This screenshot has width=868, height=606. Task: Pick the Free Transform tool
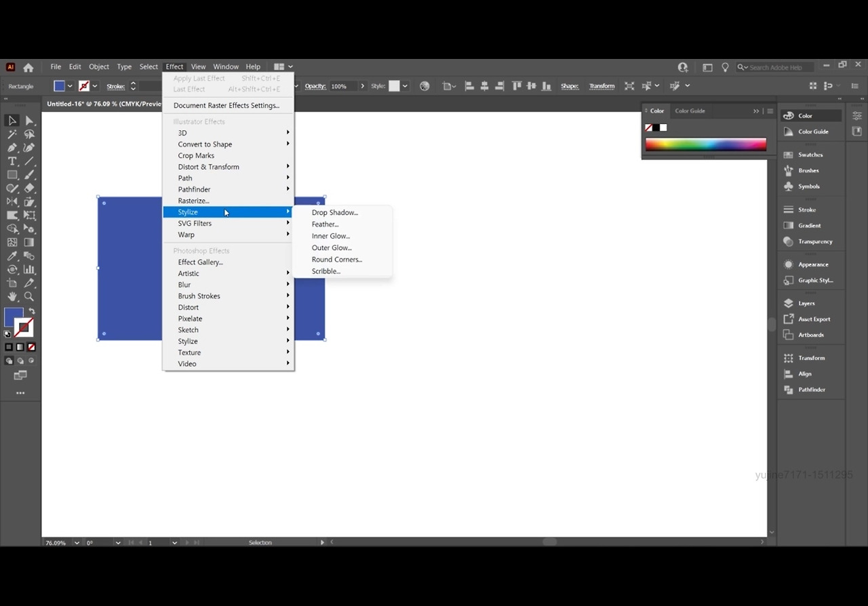pyautogui.click(x=29, y=215)
